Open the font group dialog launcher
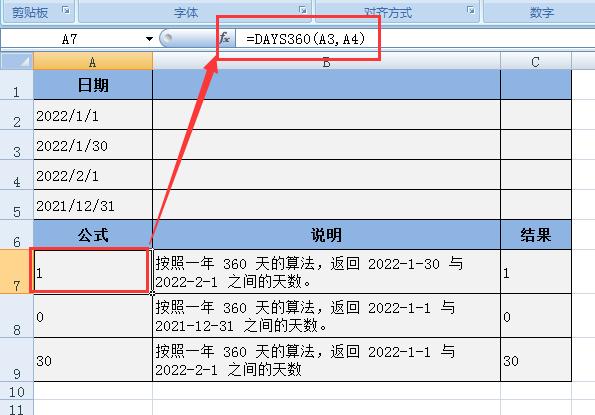This screenshot has width=595, height=415. 302,10
